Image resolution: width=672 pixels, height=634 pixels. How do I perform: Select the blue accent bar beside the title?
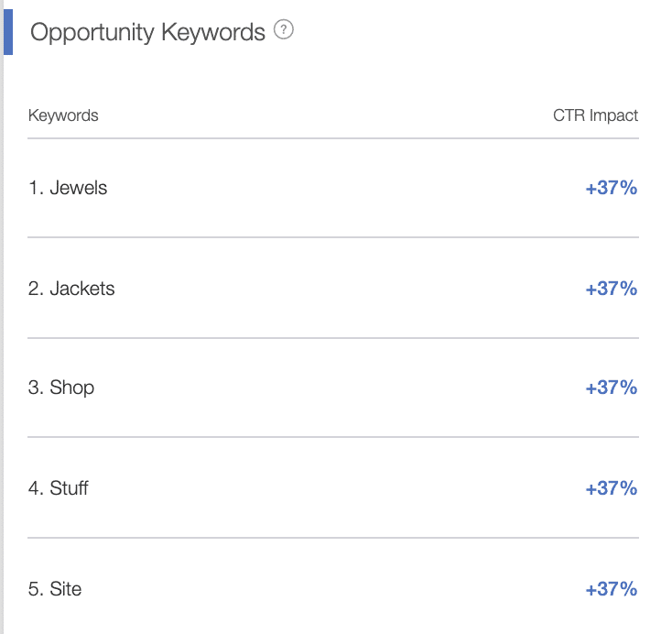[8, 32]
